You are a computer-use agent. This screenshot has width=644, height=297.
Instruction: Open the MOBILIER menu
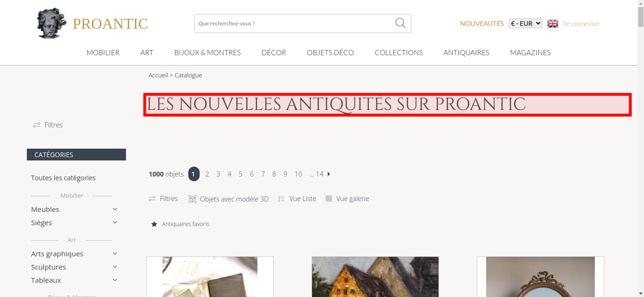tap(103, 52)
